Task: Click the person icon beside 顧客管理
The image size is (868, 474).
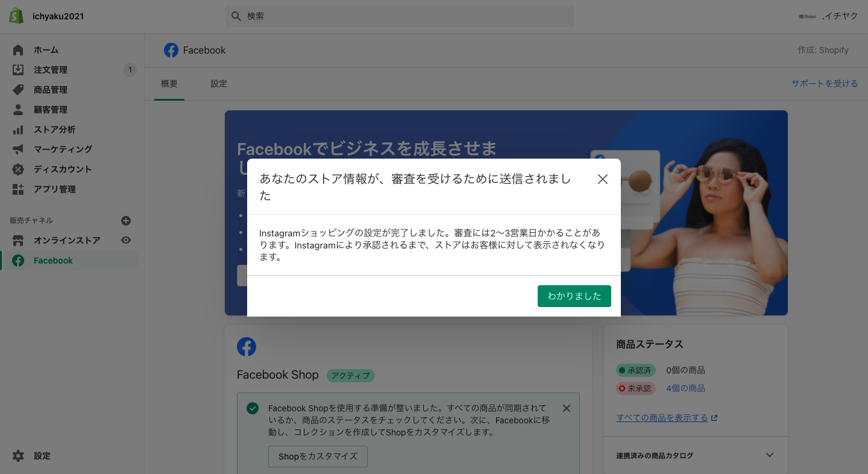Action: coord(18,110)
